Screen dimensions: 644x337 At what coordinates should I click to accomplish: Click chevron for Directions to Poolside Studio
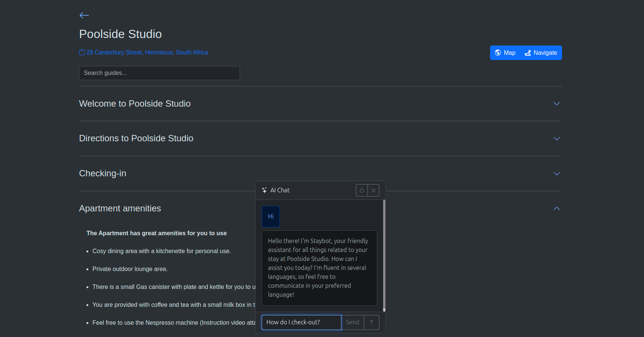tap(557, 139)
